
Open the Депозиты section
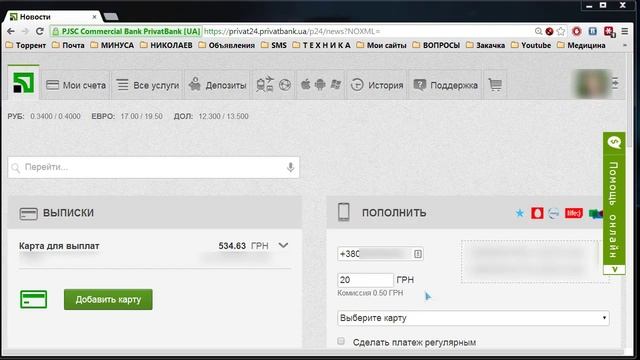tap(217, 85)
